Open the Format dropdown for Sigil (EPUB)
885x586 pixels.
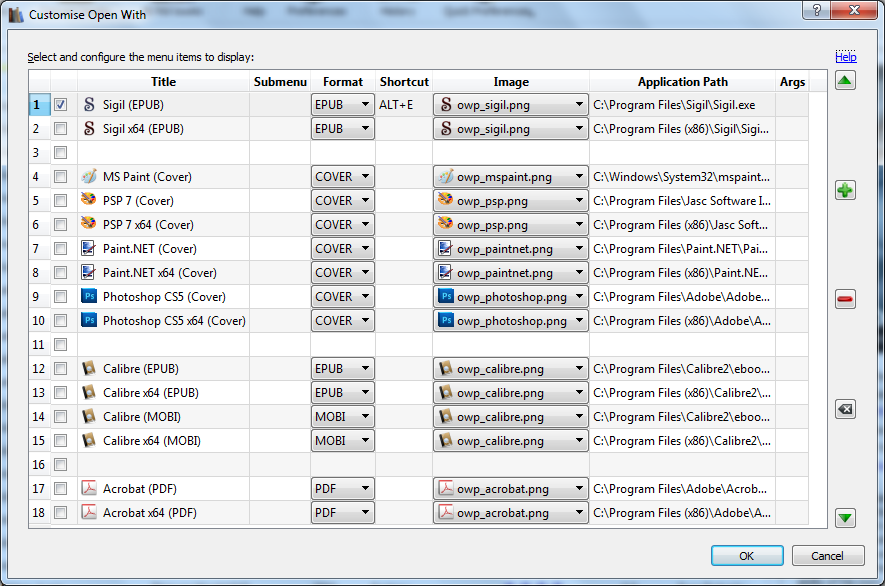pos(343,104)
